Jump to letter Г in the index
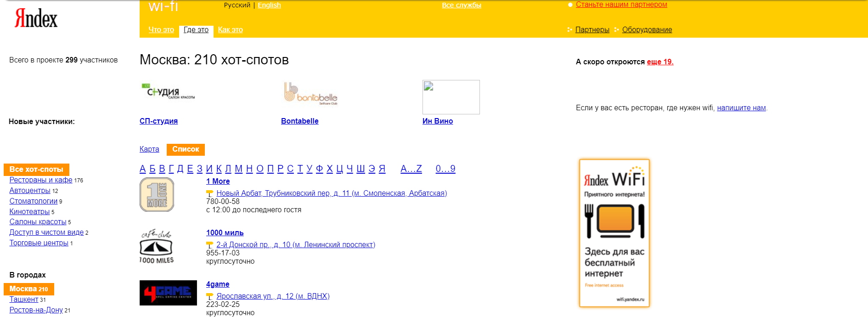 (171, 169)
